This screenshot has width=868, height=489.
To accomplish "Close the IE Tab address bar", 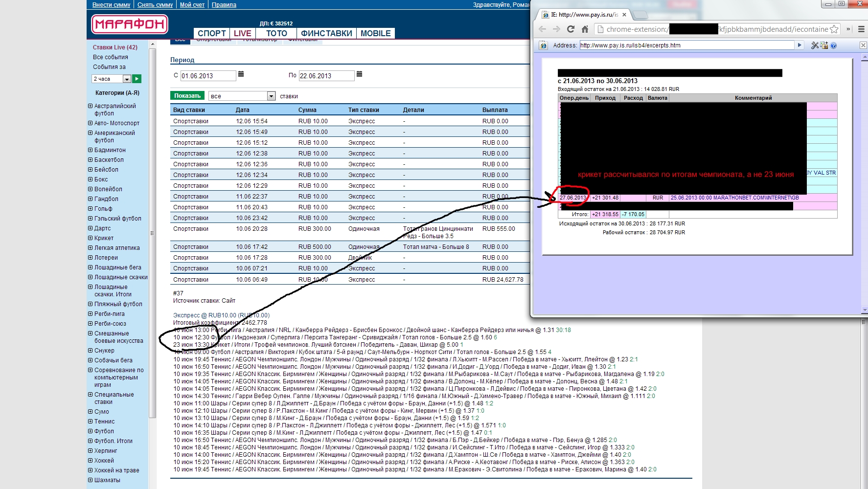I will tap(863, 45).
